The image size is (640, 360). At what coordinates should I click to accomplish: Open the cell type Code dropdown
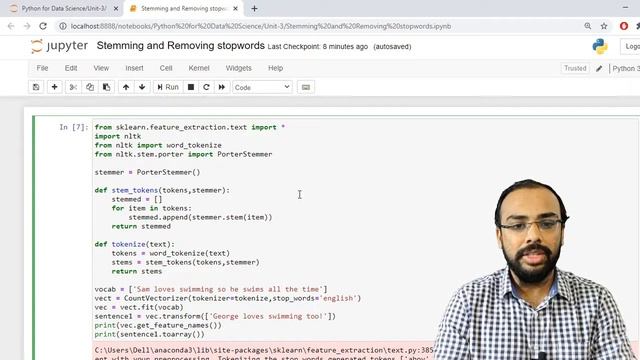pyautogui.click(x=262, y=87)
